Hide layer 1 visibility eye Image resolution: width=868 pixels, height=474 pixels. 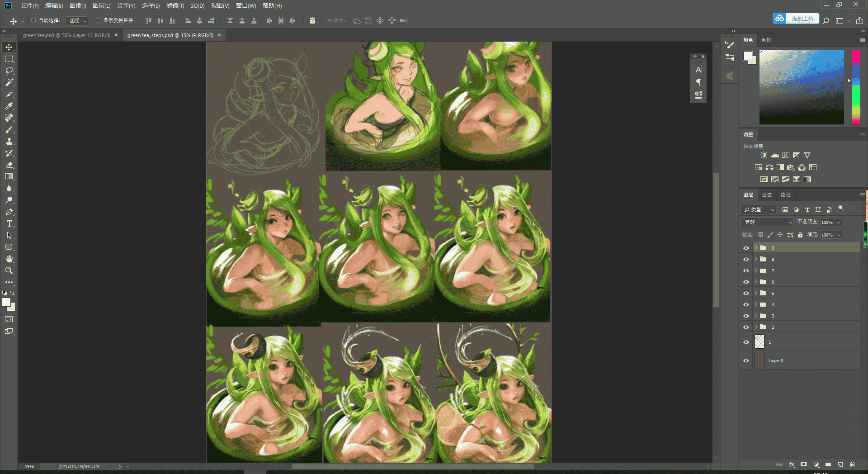(x=746, y=342)
